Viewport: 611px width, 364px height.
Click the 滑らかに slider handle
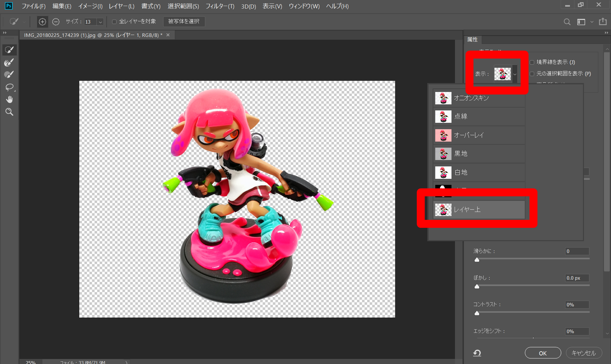[477, 260]
